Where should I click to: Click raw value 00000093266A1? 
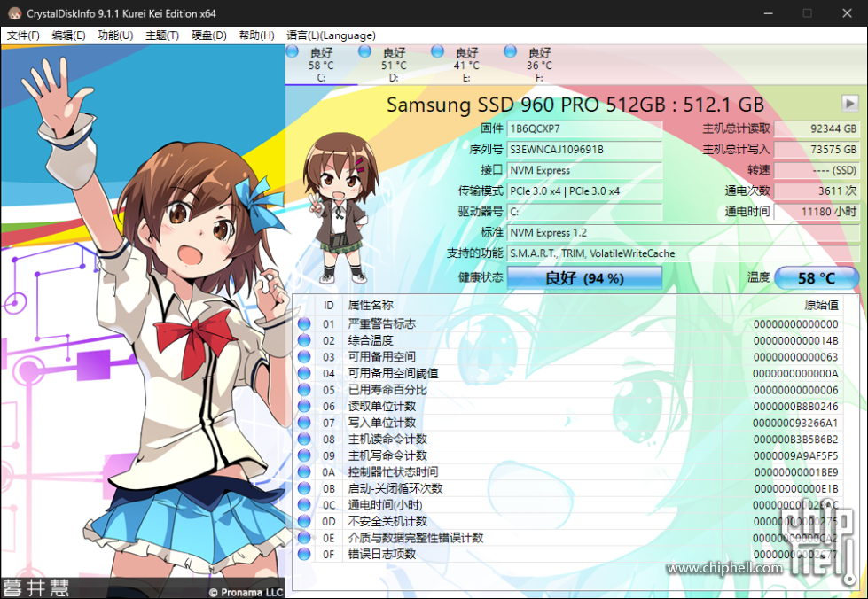click(795, 424)
